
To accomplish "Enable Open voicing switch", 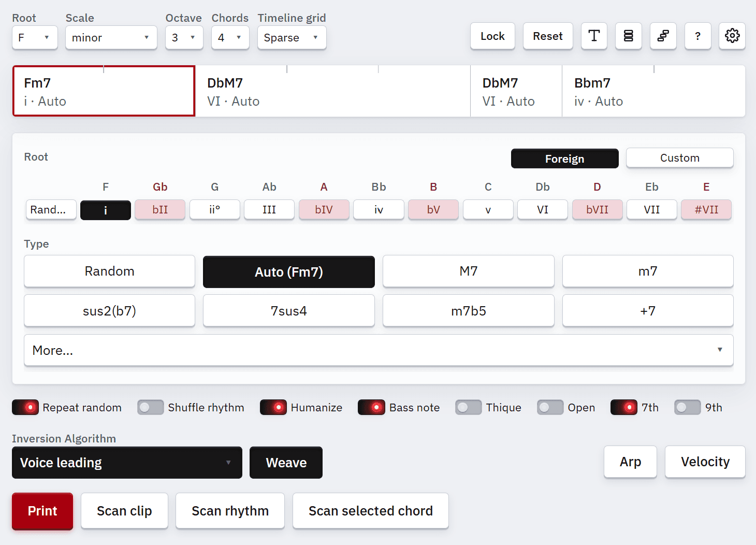I will (x=550, y=408).
